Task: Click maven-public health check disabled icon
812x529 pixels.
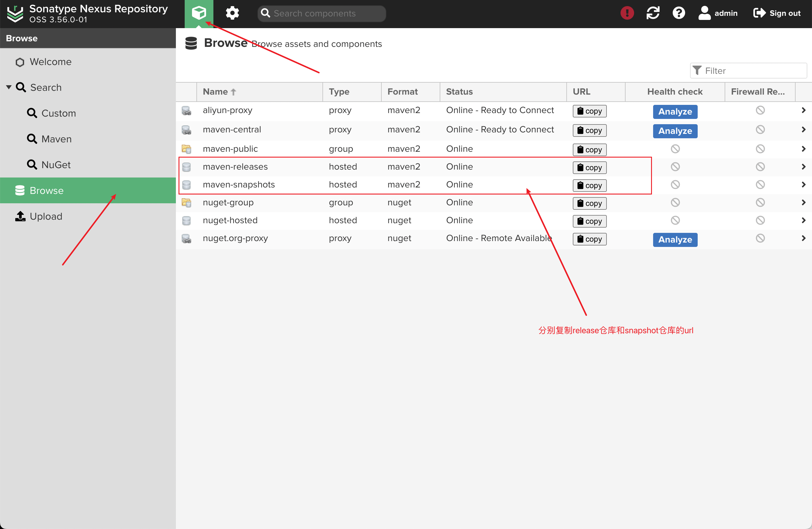Action: (675, 149)
